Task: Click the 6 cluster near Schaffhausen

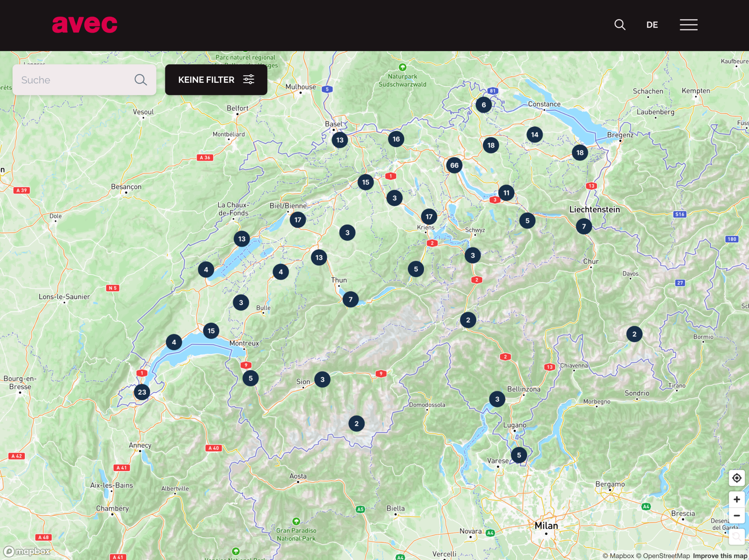Action: [x=484, y=105]
